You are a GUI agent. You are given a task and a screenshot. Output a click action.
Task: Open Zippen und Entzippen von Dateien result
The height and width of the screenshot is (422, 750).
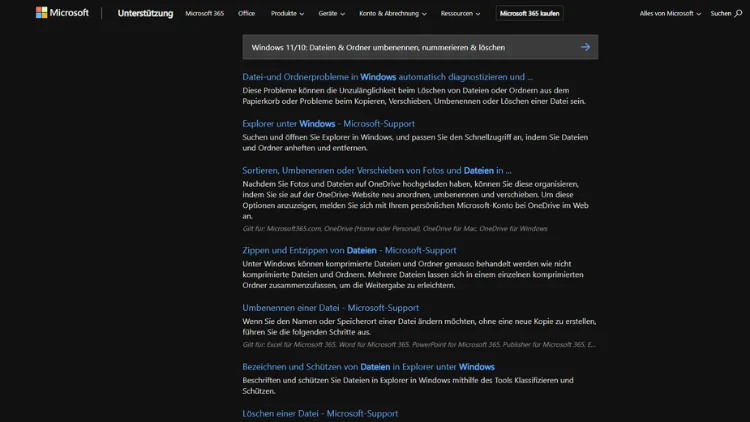click(x=349, y=250)
